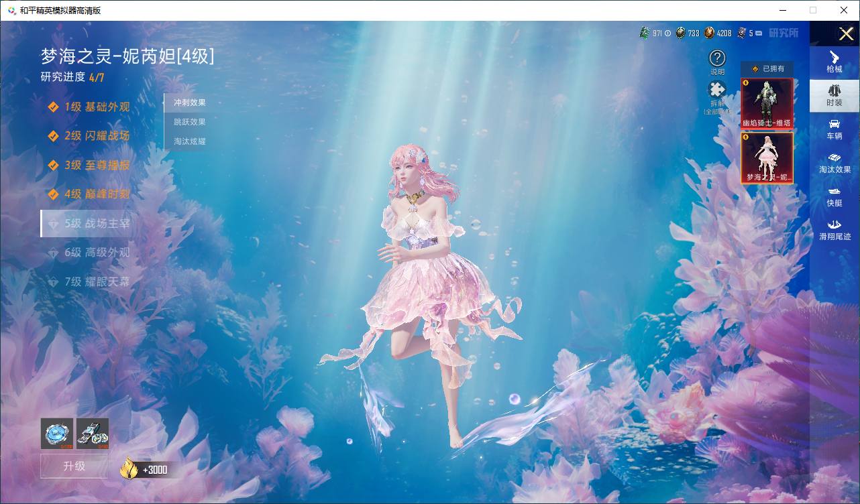This screenshot has width=860, height=504.
Task: Switch to the 车辆 vehicle category
Action: 835,129
